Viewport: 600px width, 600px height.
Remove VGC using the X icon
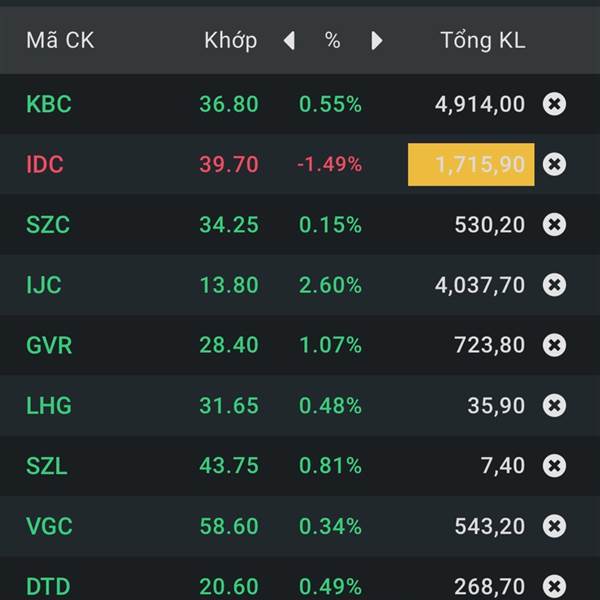click(554, 525)
